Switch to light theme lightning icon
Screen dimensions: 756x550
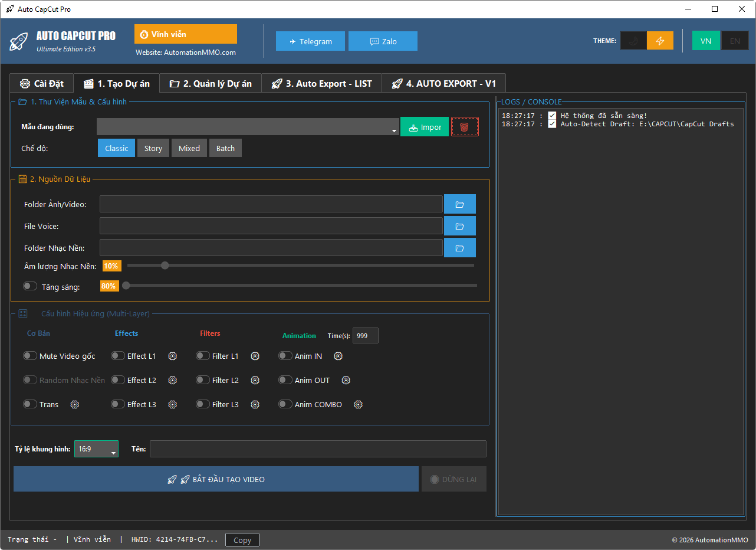coord(660,41)
